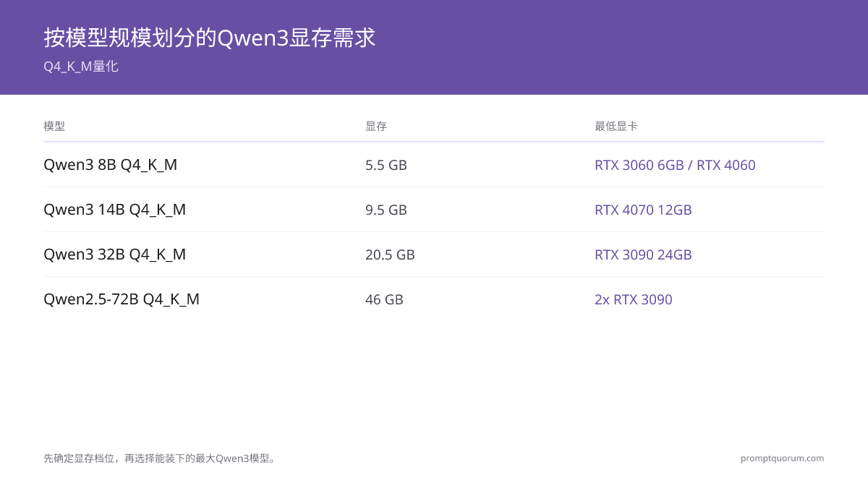Select the 'Qwen2.5-72B Q4_K_M' model cell
868x488 pixels.
click(122, 299)
